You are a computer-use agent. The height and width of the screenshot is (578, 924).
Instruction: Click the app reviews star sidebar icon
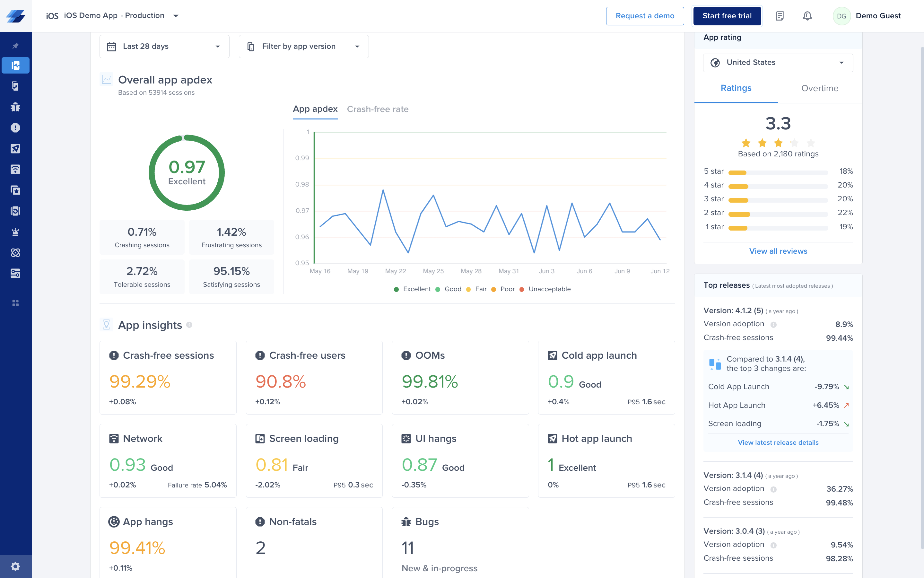click(x=15, y=190)
